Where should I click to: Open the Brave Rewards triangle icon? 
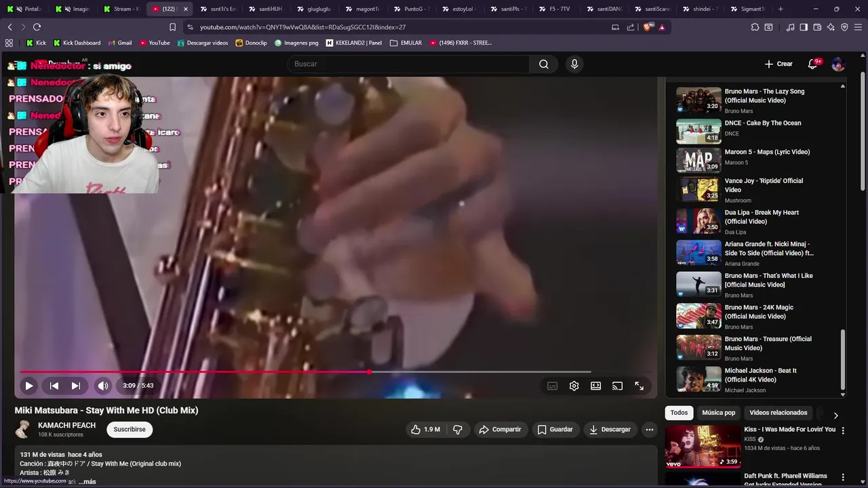pyautogui.click(x=662, y=27)
